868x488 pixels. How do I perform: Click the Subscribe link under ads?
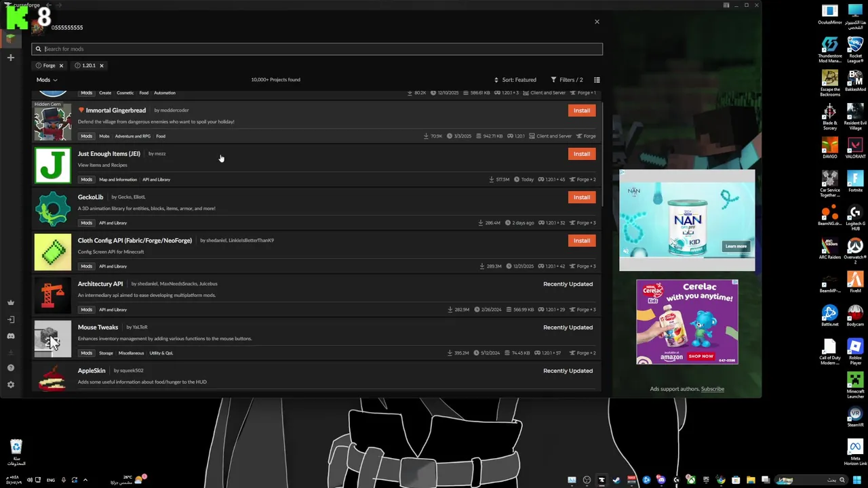[712, 389]
